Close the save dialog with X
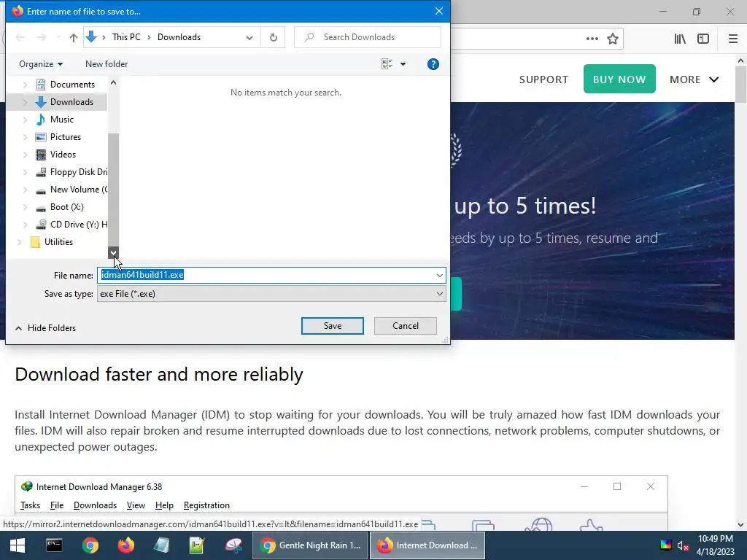Viewport: 747px width, 560px height. [x=438, y=11]
